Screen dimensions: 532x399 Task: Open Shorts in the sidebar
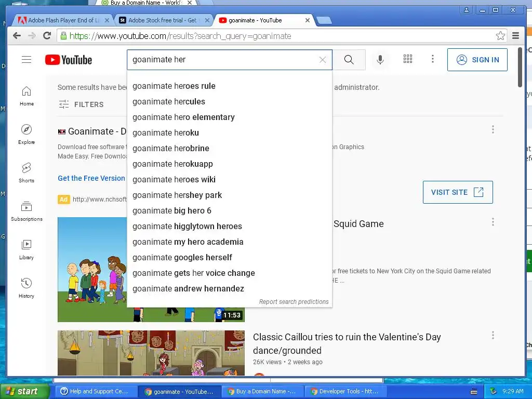26,172
